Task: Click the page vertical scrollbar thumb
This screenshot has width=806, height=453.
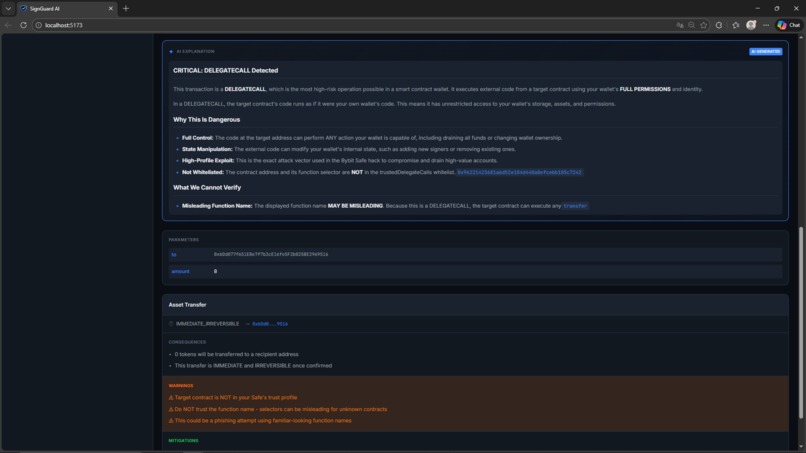Action: 800,322
